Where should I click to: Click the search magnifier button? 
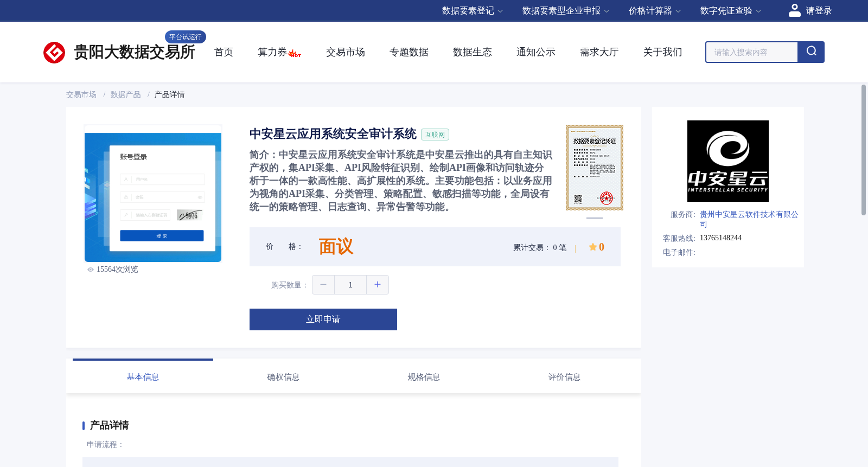(811, 52)
